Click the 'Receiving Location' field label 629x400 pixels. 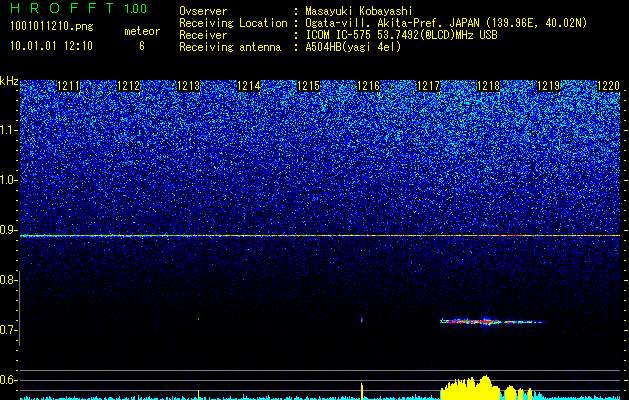tap(233, 23)
